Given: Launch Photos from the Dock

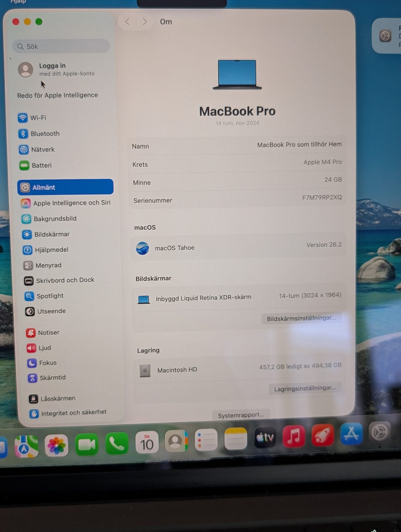Looking at the screenshot, I should pyautogui.click(x=56, y=445).
